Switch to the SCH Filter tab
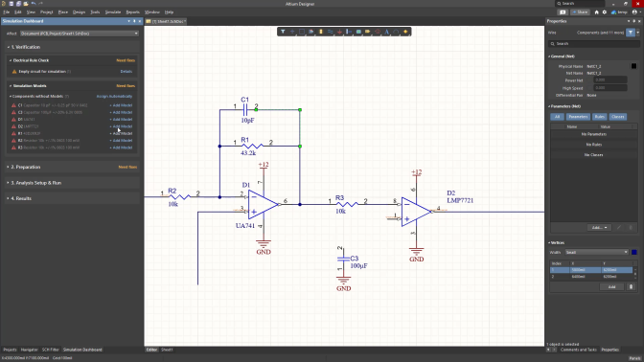The width and height of the screenshot is (644, 362). click(x=50, y=350)
